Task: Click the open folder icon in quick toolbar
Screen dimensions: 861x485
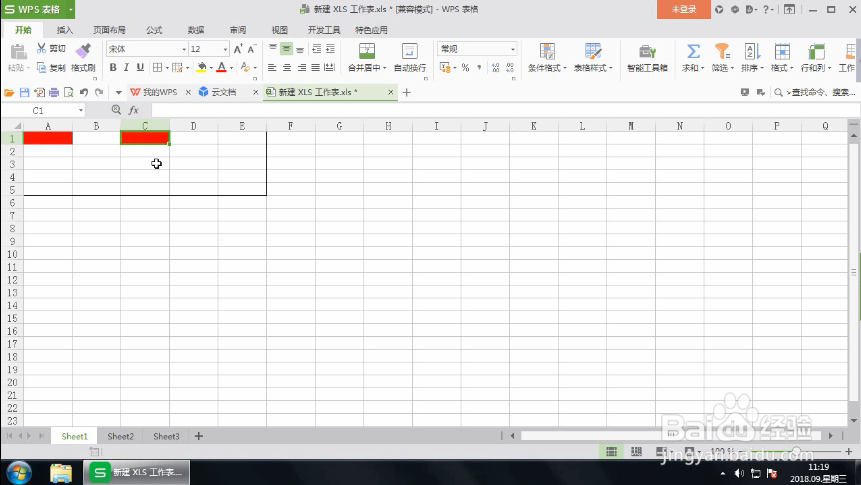Action: 9,92
